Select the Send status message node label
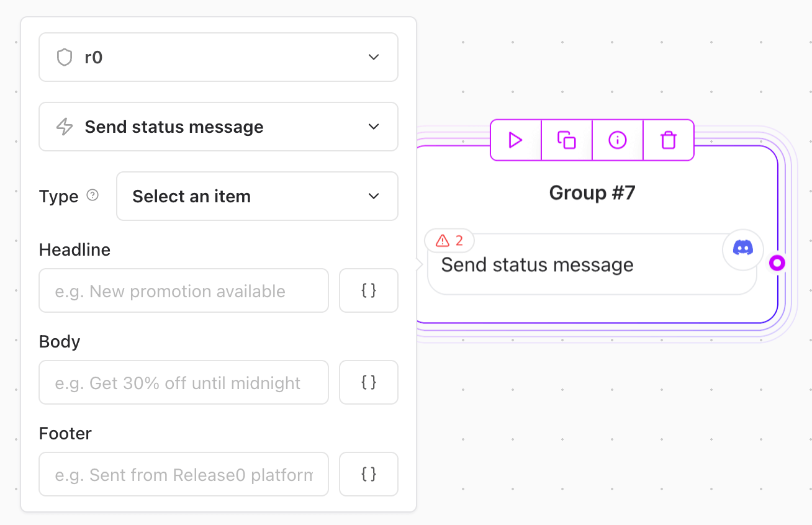This screenshot has height=525, width=812. [x=536, y=264]
